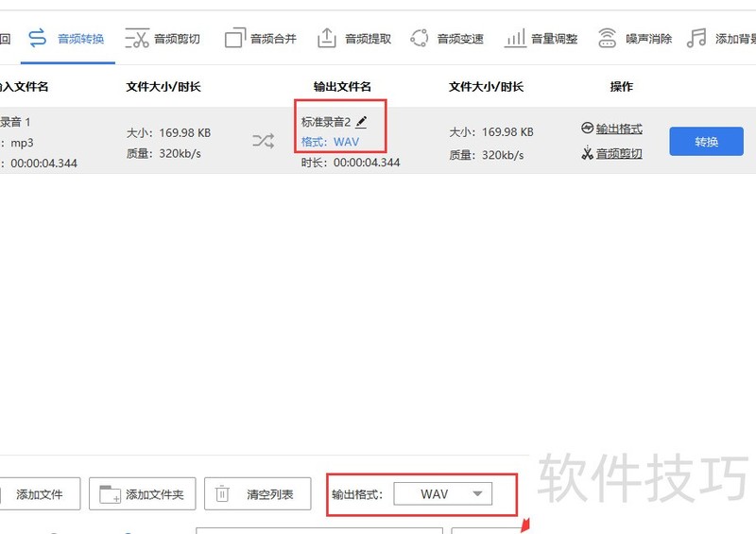This screenshot has height=534, width=756.
Task: Click pencil icon to rename 标准录音2
Action: click(361, 122)
